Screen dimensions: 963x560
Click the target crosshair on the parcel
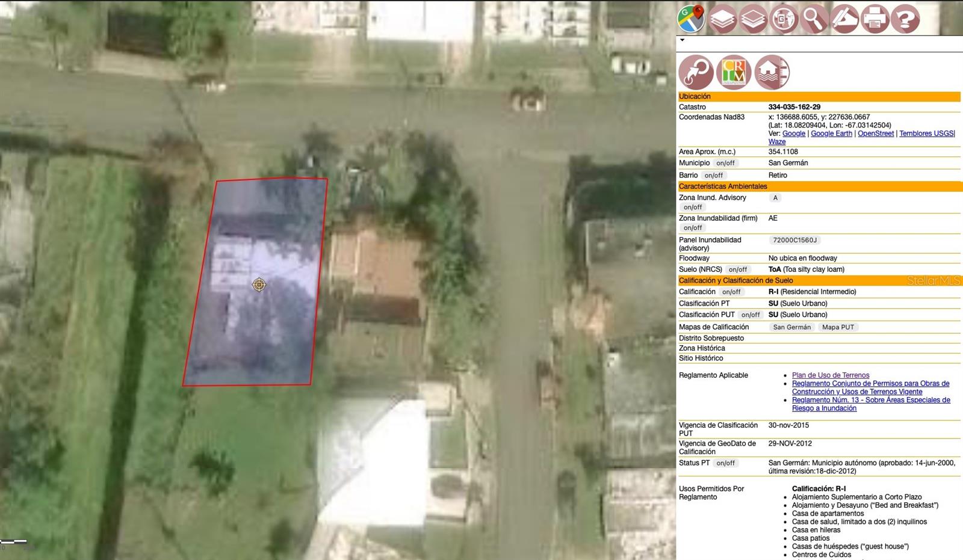pyautogui.click(x=259, y=285)
